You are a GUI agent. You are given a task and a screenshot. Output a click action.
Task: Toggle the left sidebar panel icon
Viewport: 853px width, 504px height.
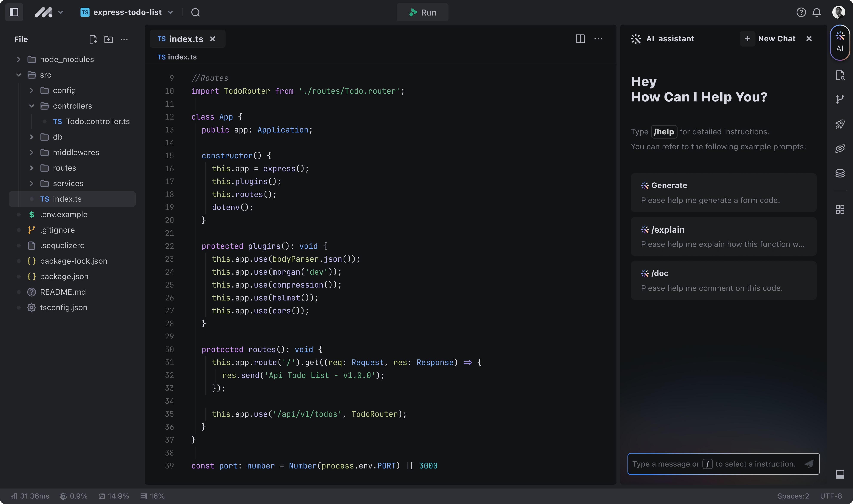click(14, 12)
